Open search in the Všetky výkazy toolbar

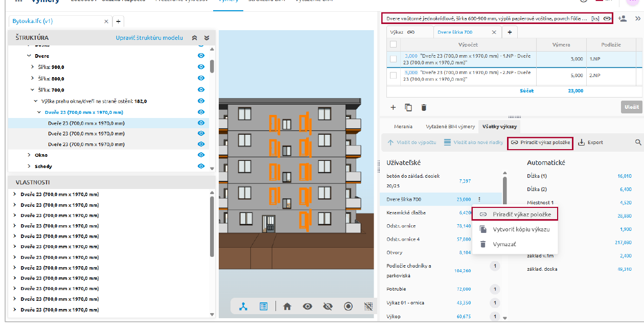click(x=638, y=143)
